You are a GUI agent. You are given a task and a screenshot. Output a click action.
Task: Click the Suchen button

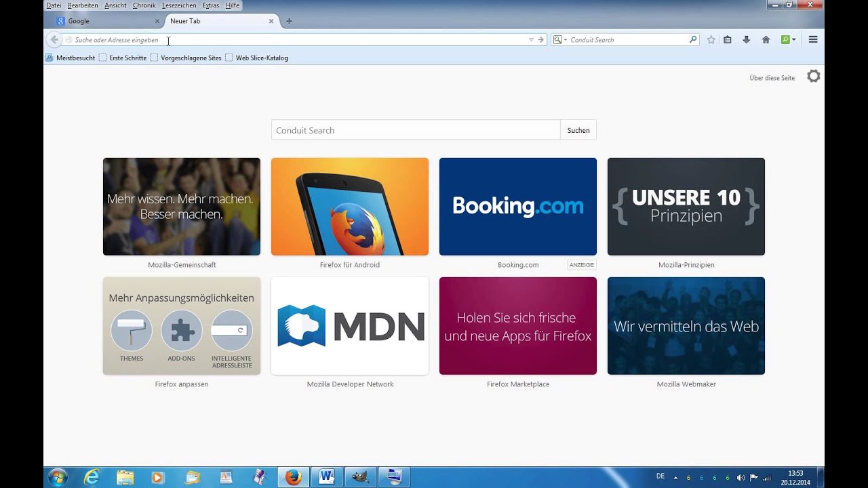(x=578, y=130)
